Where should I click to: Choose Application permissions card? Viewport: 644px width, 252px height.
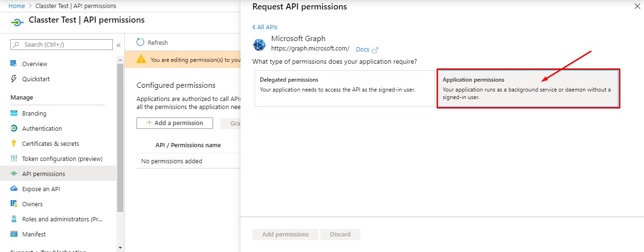(528, 88)
